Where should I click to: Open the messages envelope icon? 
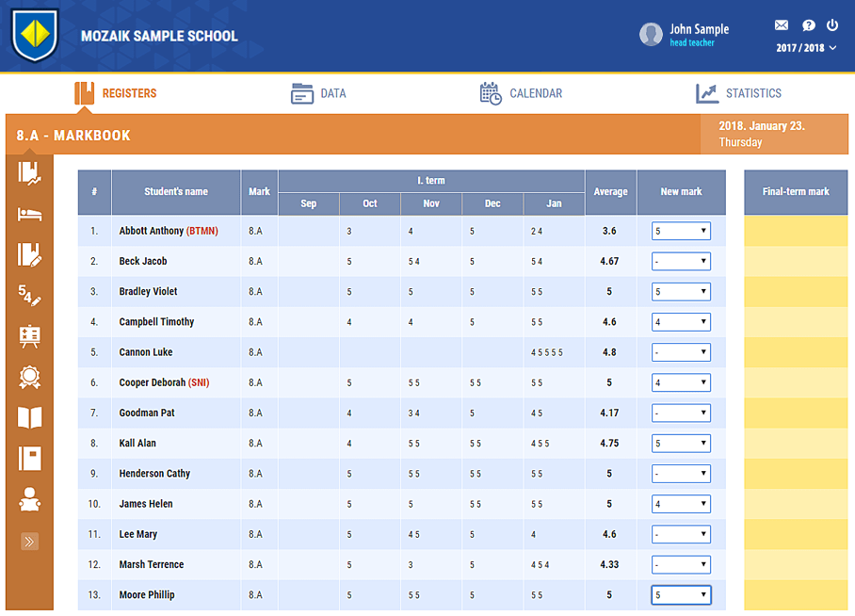pos(782,25)
